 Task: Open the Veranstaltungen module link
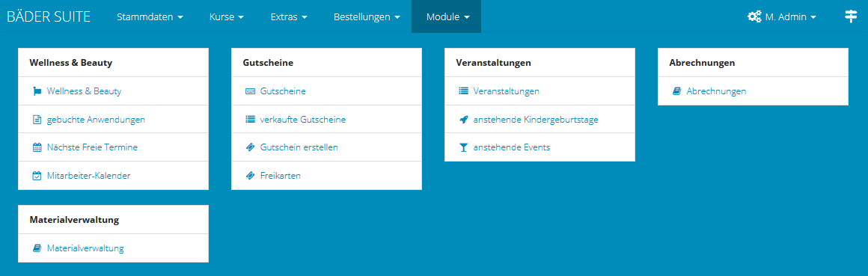pyautogui.click(x=507, y=91)
